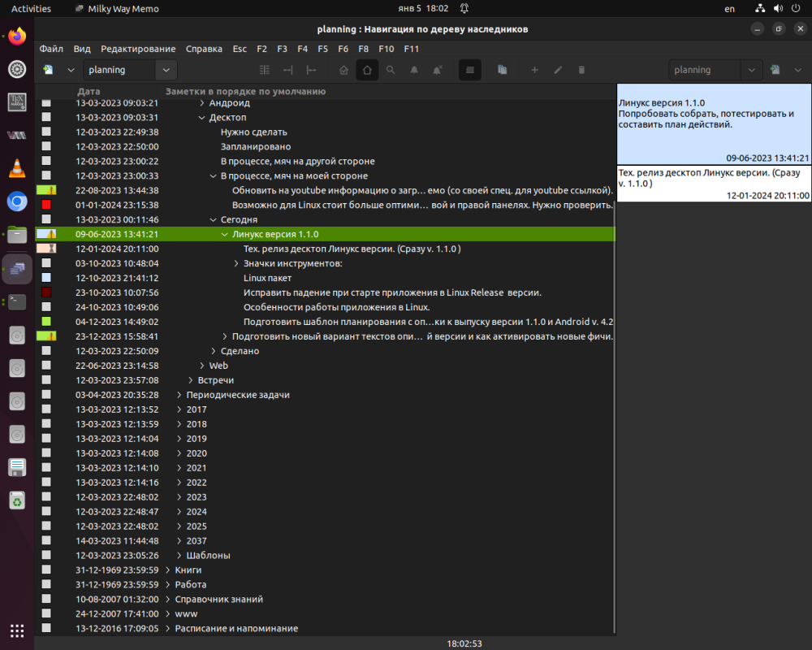812x650 pixels.
Task: Toggle the list view button in toolbar
Action: coord(469,70)
